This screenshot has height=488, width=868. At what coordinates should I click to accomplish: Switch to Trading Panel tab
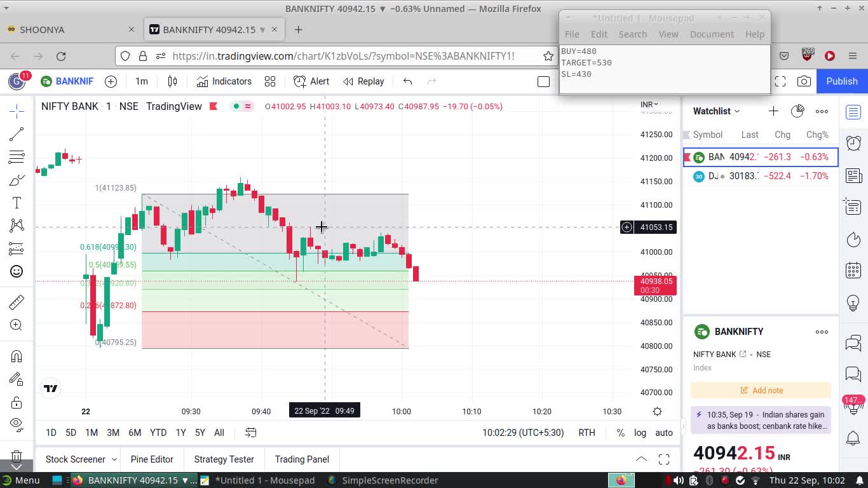pos(302,459)
